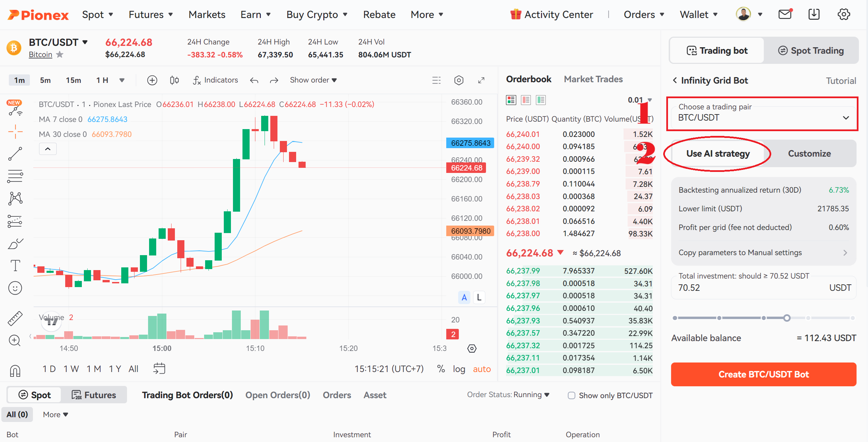The image size is (868, 442).
Task: Open the Tutorial link
Action: click(x=841, y=81)
